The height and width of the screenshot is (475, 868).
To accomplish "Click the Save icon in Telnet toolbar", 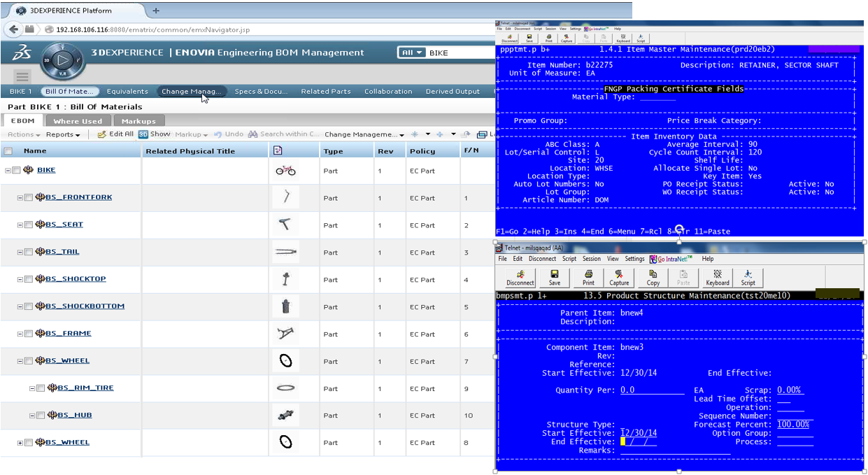I will (554, 276).
